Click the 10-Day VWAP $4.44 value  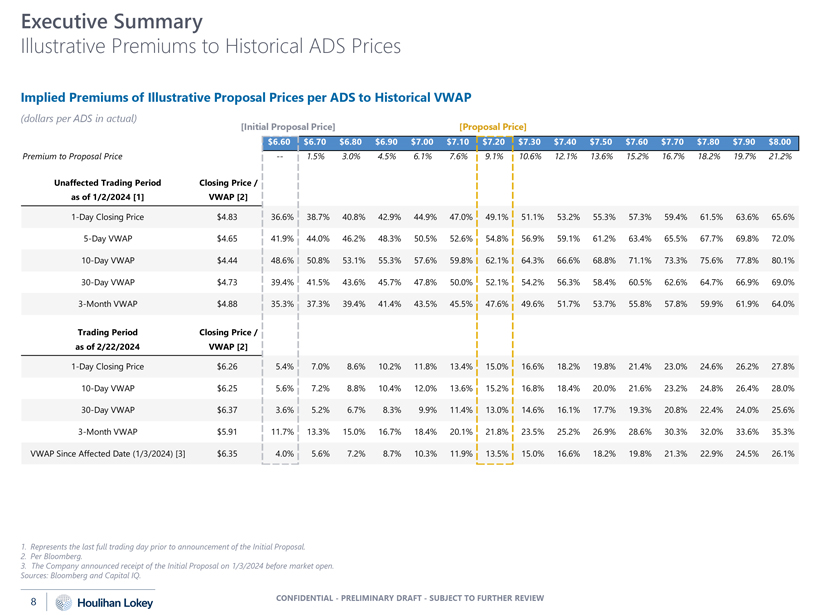click(x=227, y=260)
